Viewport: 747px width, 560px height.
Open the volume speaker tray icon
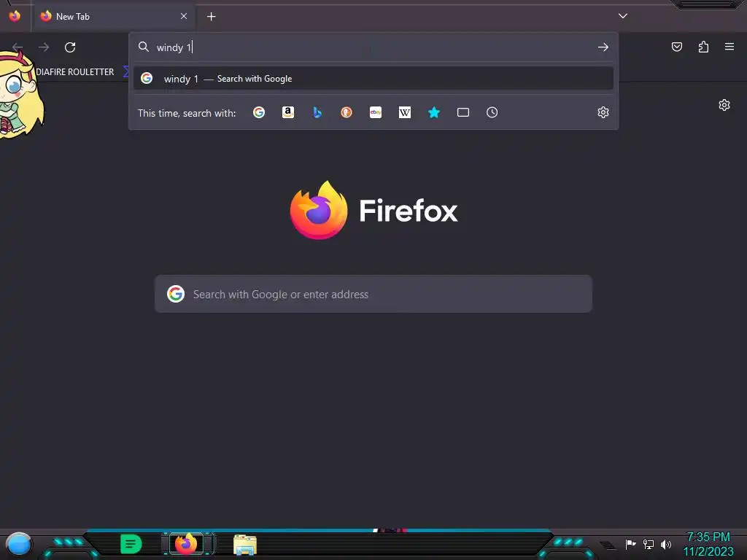click(x=666, y=544)
